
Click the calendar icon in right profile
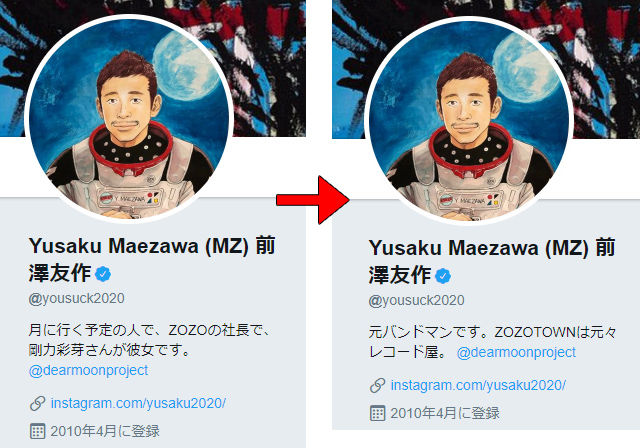pos(378,413)
